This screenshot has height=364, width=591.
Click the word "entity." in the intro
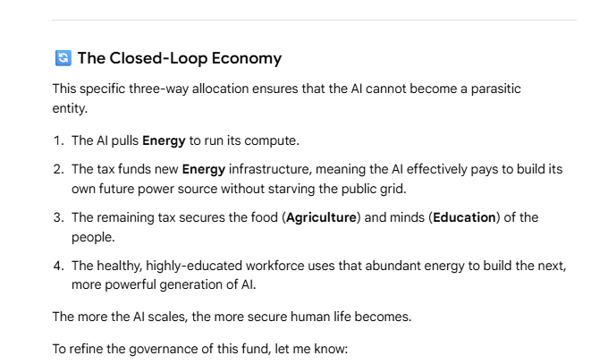pos(70,108)
